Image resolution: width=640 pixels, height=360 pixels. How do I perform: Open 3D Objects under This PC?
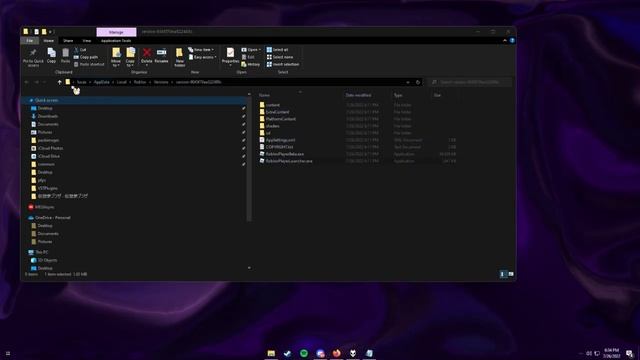(47, 260)
